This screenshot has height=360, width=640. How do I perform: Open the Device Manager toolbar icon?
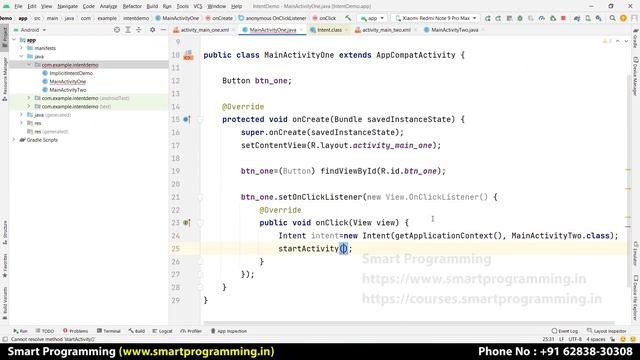(x=588, y=18)
